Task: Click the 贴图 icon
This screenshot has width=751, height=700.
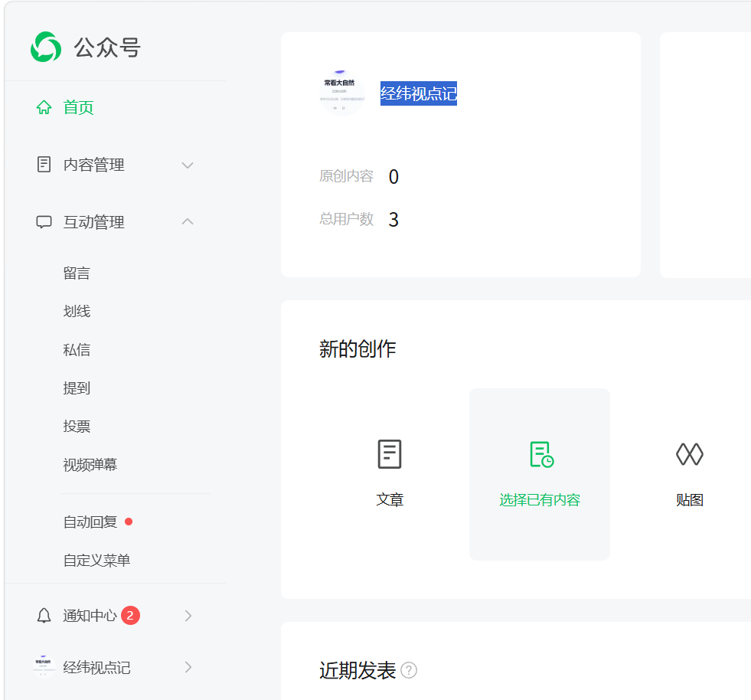Action: pyautogui.click(x=690, y=453)
